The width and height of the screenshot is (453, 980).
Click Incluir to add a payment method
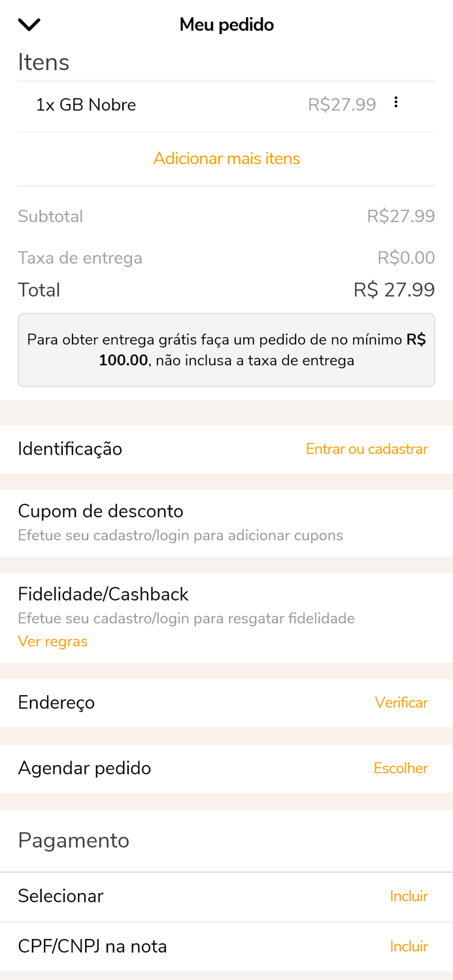coord(409,896)
